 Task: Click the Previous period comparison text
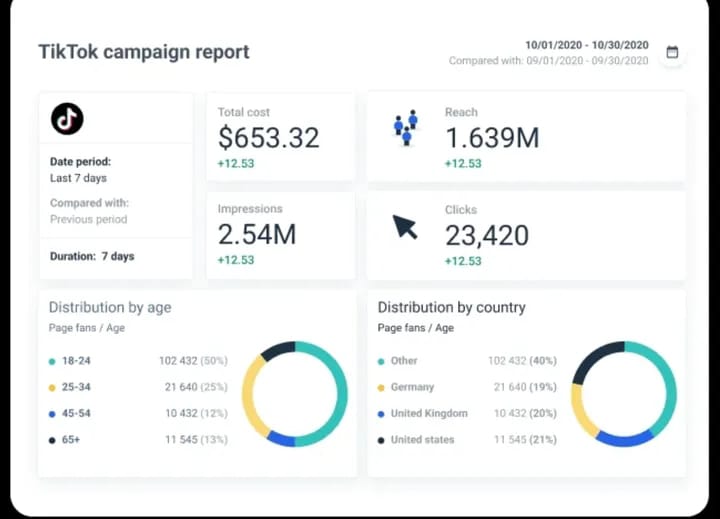coord(89,219)
